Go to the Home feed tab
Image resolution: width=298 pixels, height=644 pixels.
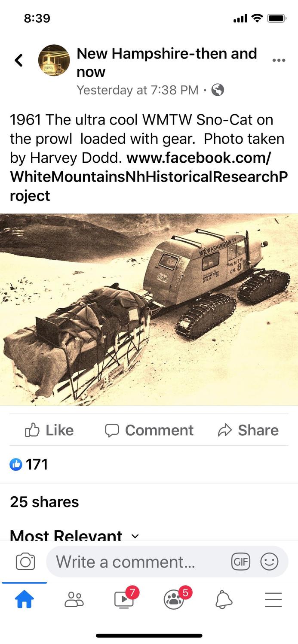click(25, 599)
